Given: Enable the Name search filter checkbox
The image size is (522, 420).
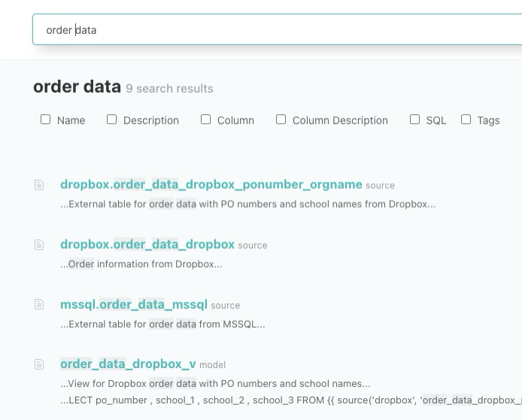Looking at the screenshot, I should [46, 119].
